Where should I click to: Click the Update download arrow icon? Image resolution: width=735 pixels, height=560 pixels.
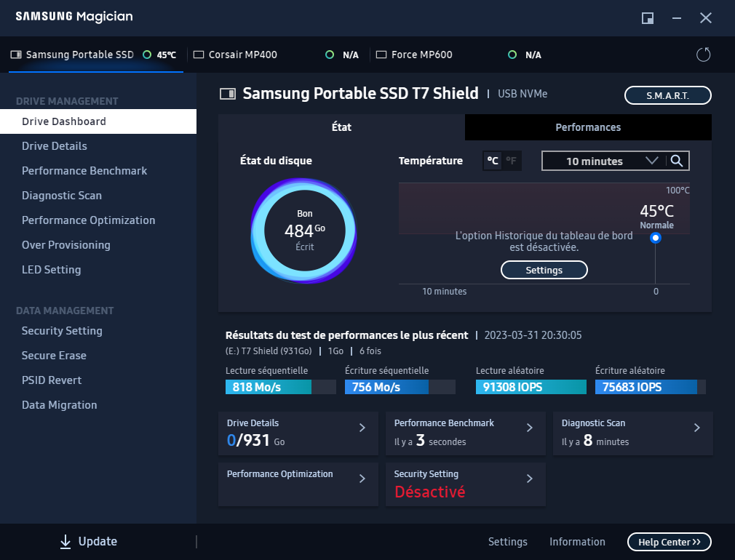[65, 542]
